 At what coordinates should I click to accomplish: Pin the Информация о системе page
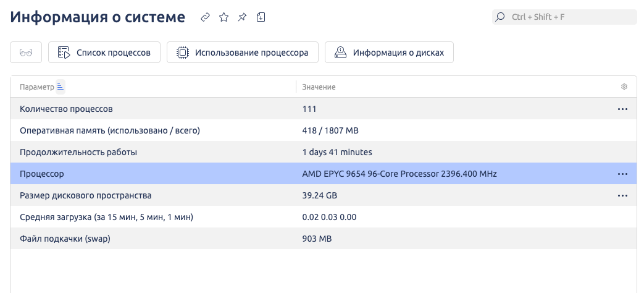click(x=242, y=17)
